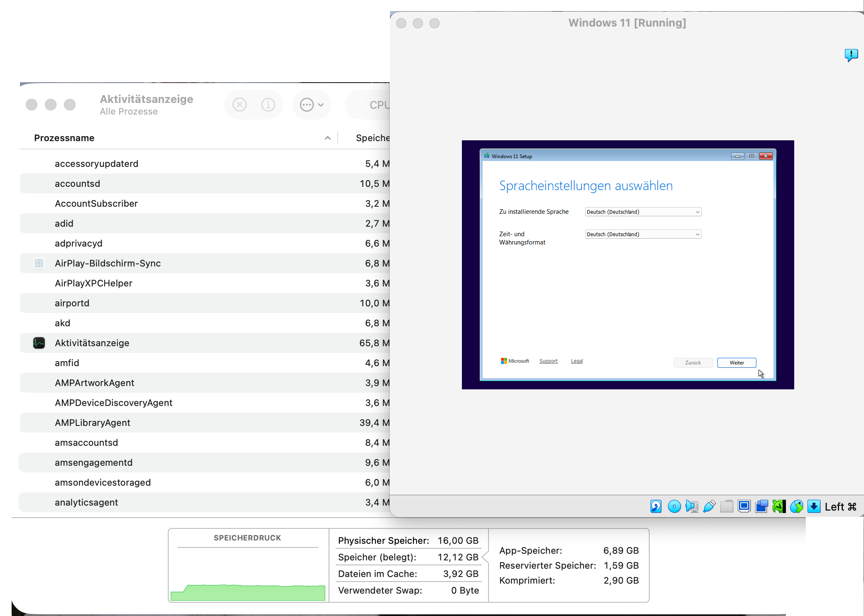Select the adid process row

click(205, 223)
